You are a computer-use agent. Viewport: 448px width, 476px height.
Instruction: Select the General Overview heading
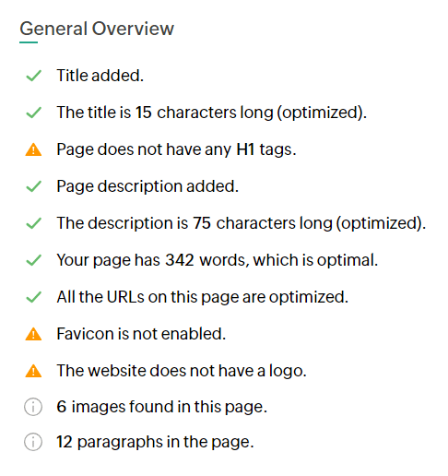97,29
